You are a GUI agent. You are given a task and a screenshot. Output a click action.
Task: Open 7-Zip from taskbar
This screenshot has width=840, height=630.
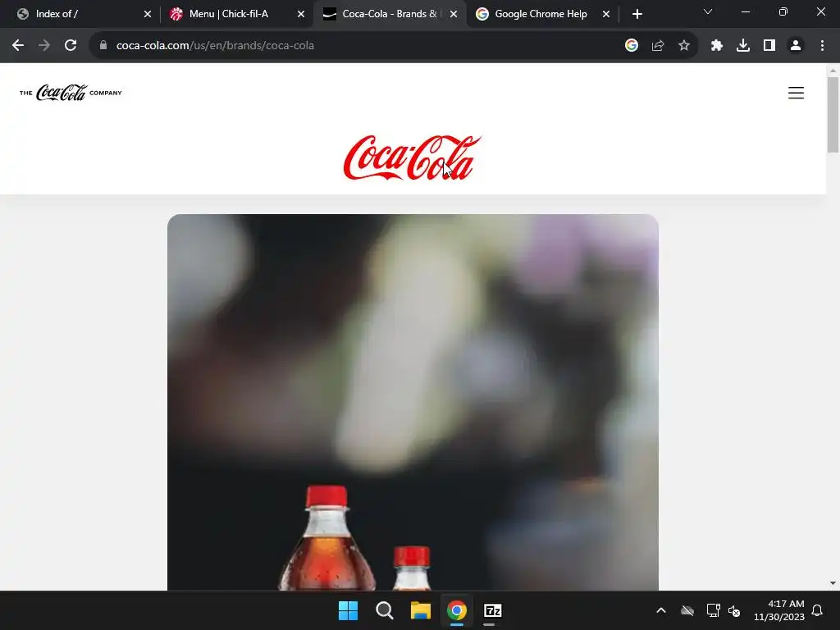point(492,610)
